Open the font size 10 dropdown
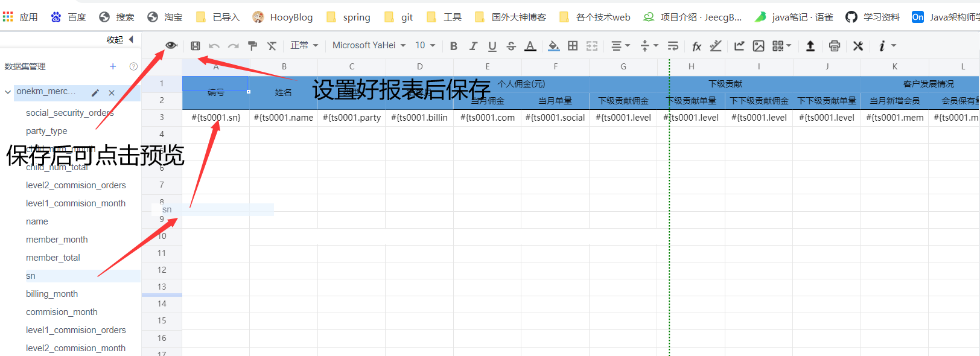 (425, 45)
